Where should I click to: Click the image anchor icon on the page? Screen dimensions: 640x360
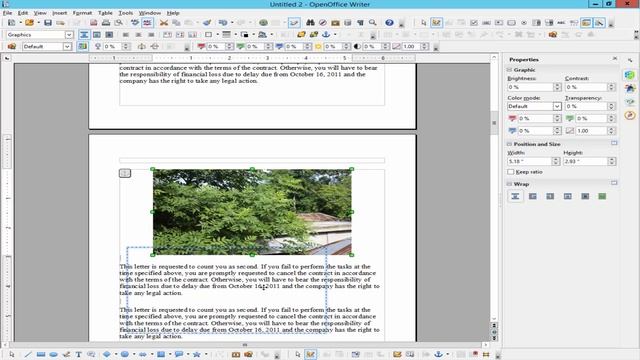click(x=125, y=173)
